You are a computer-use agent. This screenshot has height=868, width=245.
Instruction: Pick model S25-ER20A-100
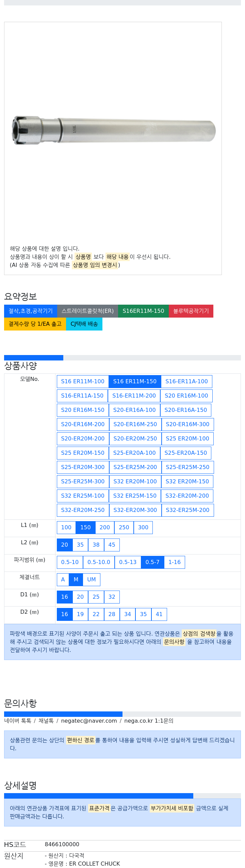(x=134, y=453)
